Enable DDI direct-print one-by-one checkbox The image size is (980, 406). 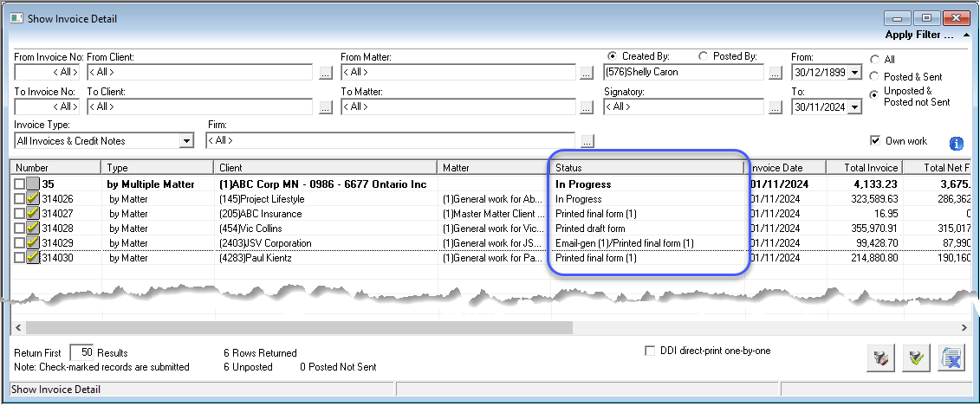click(650, 351)
